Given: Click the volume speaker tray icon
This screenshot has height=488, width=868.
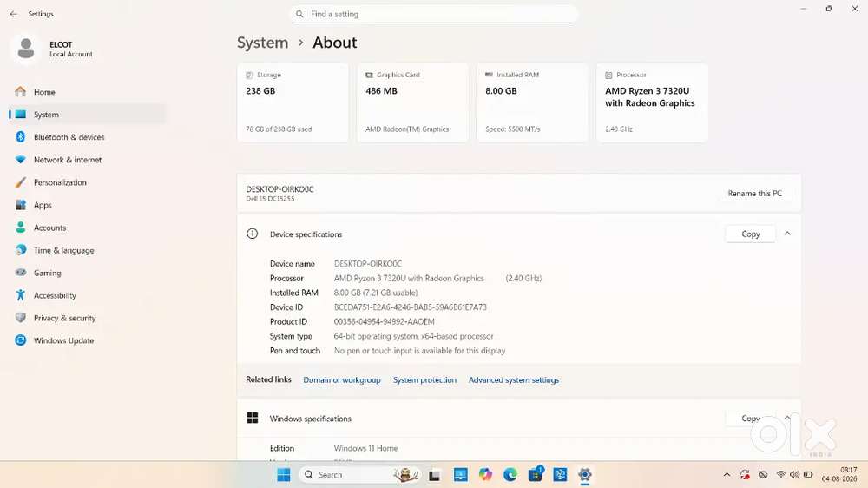Looking at the screenshot, I should 794,475.
